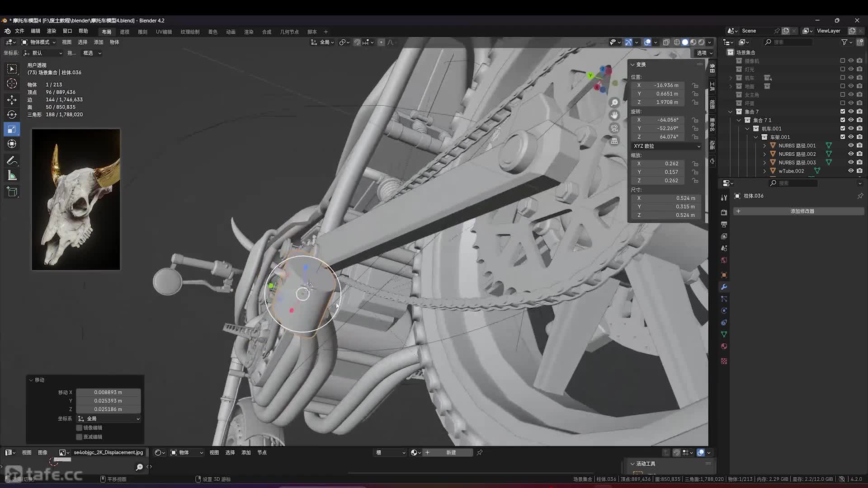Add a new workspace with plus button
868x488 pixels.
click(325, 32)
